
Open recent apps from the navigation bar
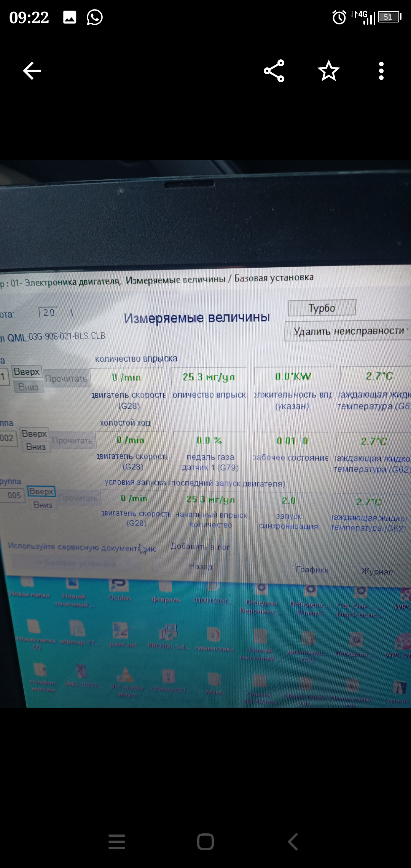pyautogui.click(x=117, y=841)
